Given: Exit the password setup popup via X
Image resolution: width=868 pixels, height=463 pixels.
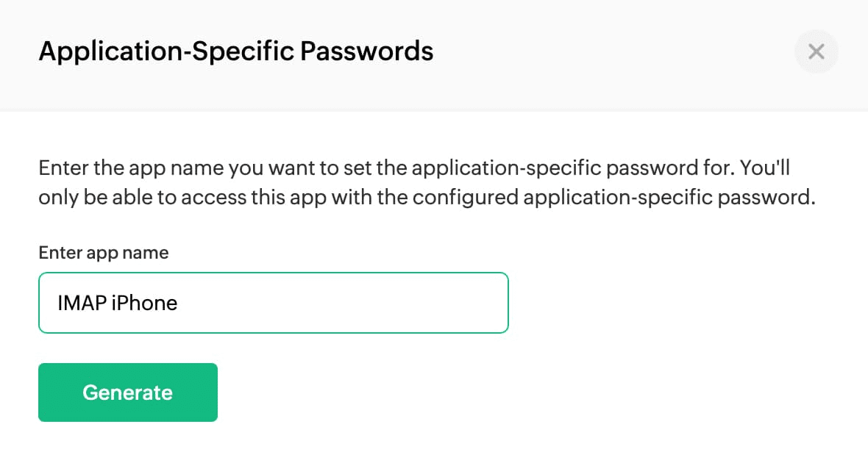Looking at the screenshot, I should [x=816, y=51].
